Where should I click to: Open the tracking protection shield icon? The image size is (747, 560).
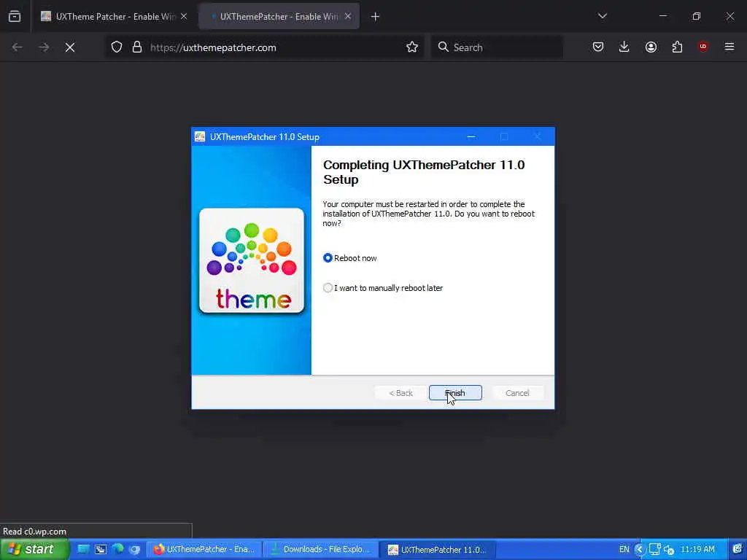coord(117,47)
